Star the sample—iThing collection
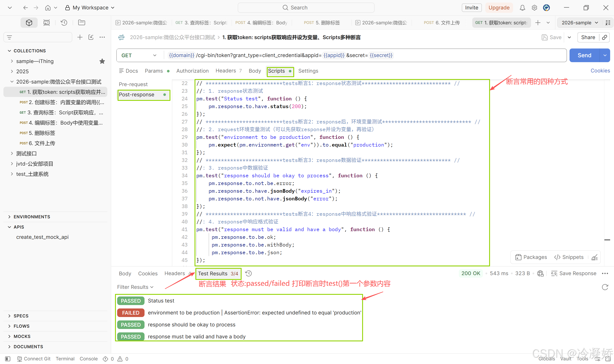 [x=102, y=61]
